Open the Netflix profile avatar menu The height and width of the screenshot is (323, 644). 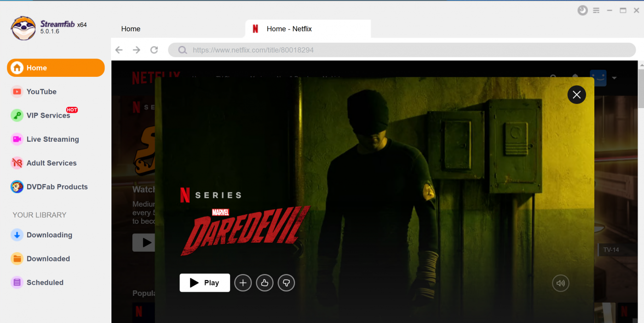(598, 78)
